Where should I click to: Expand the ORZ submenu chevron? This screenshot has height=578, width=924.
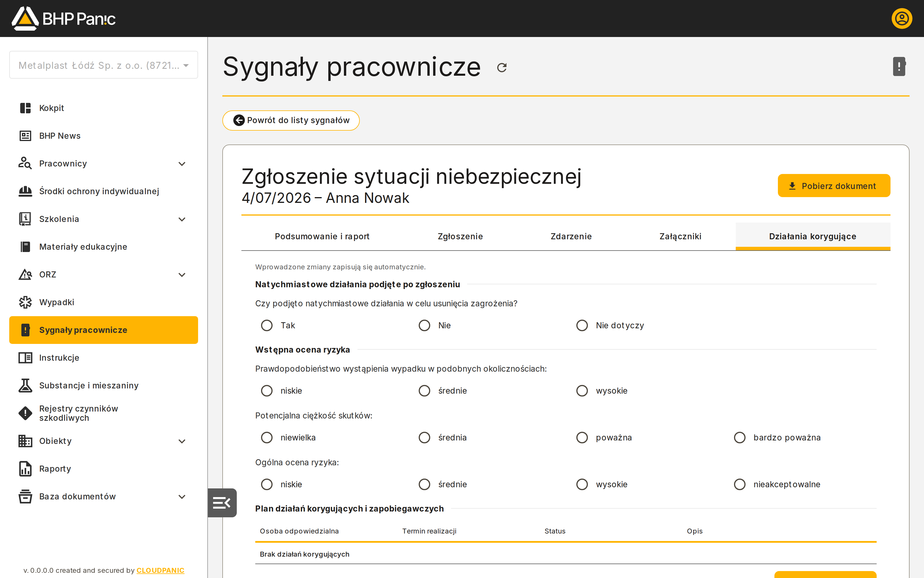coord(182,275)
